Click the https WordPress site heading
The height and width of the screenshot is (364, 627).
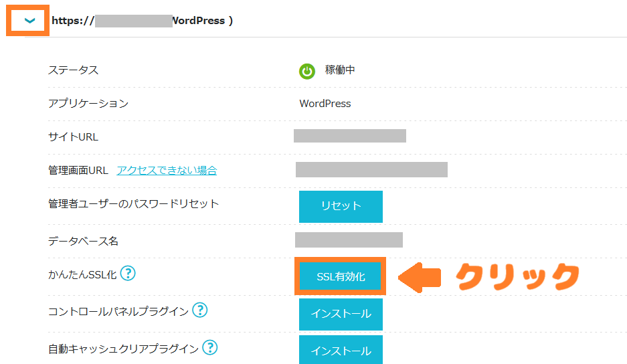142,21
